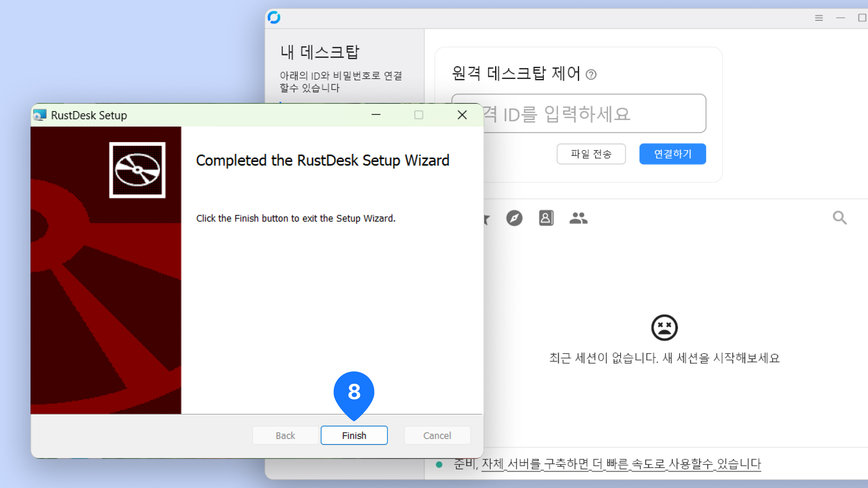Viewport: 868px width, 488px height.
Task: Open RustDesk hamburger menu icon
Action: 819,18
